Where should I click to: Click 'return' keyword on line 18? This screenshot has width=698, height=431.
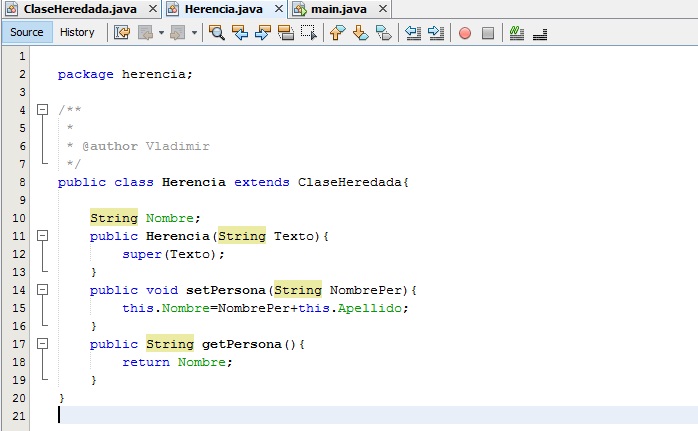point(146,362)
